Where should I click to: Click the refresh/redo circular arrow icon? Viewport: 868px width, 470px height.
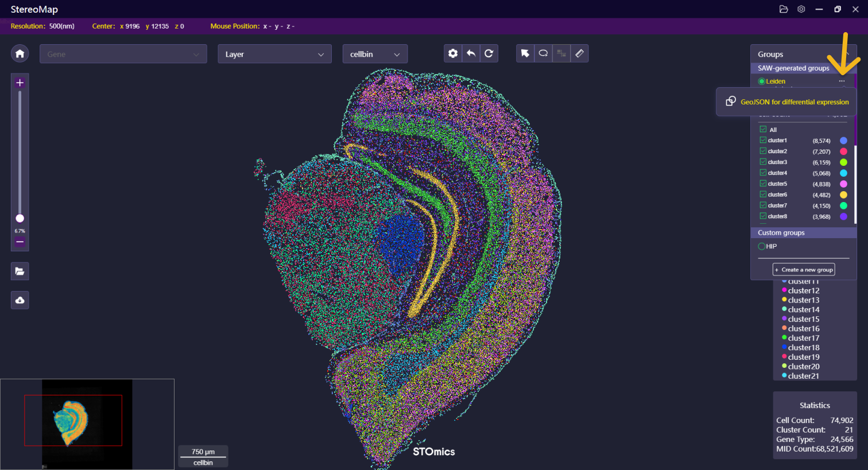489,53
